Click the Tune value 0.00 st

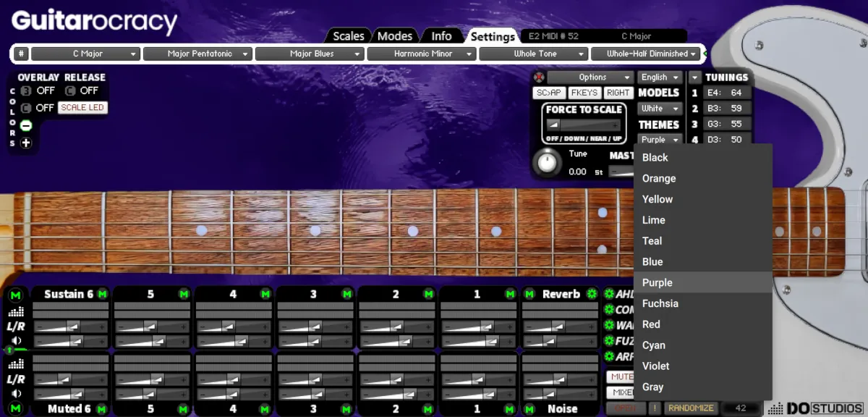pos(586,172)
